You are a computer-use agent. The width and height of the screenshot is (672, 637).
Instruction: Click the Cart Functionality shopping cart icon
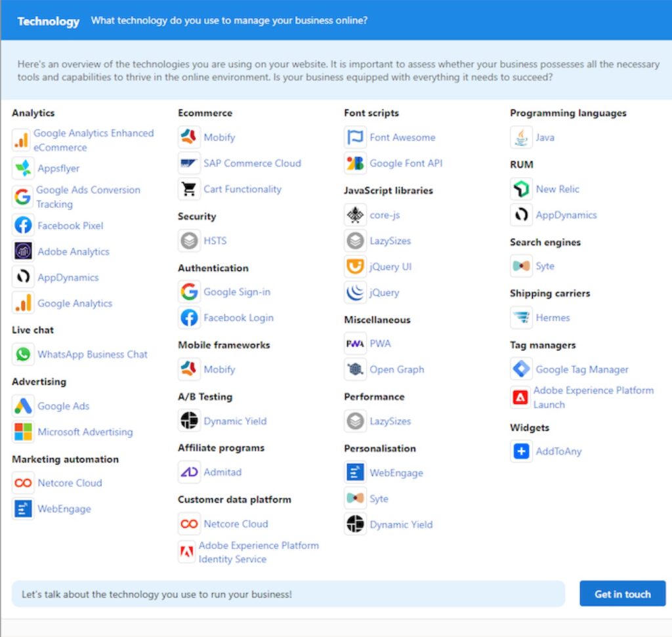(189, 189)
